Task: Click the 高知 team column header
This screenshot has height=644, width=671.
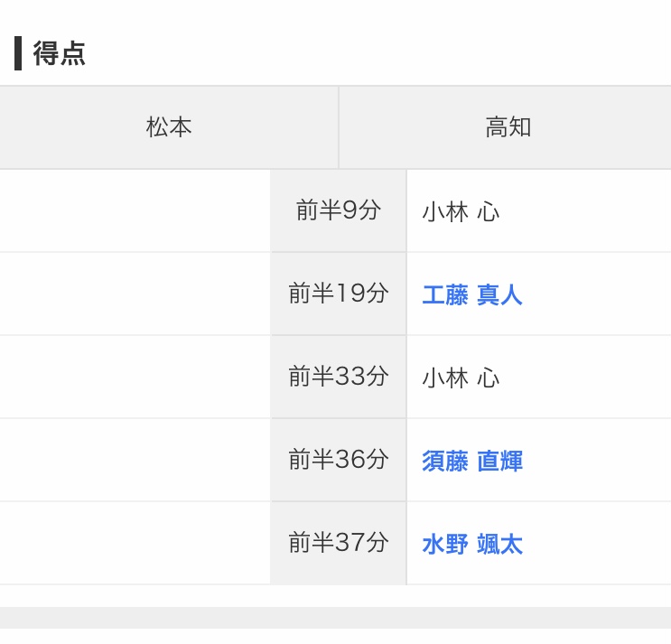Action: [508, 127]
